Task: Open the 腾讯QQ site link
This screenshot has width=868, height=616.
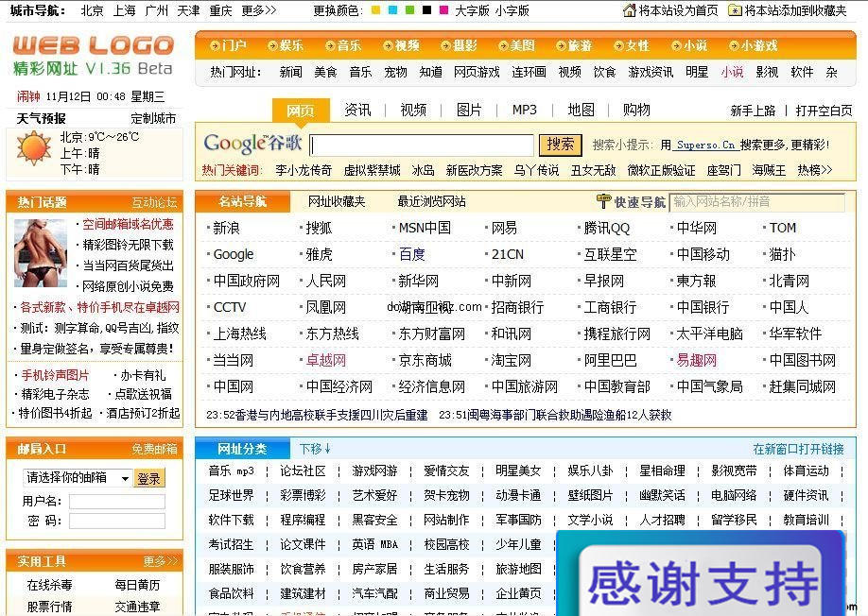Action: 607,228
